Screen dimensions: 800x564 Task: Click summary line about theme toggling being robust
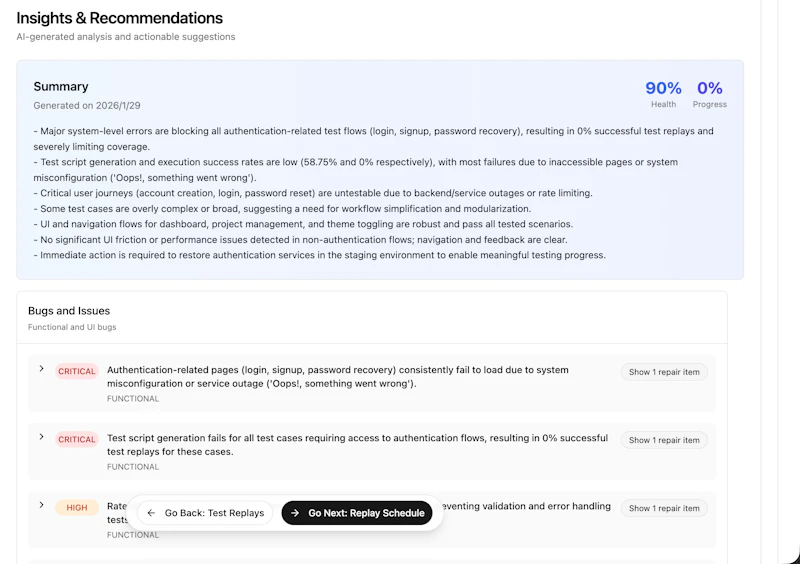303,224
